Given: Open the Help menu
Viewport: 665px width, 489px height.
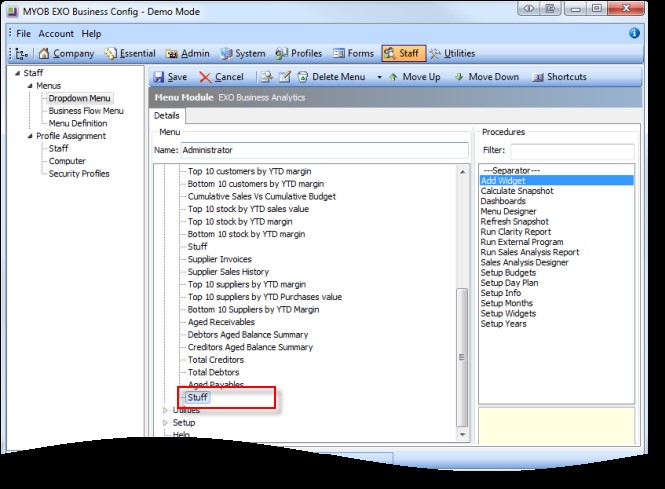Looking at the screenshot, I should click(x=91, y=34).
